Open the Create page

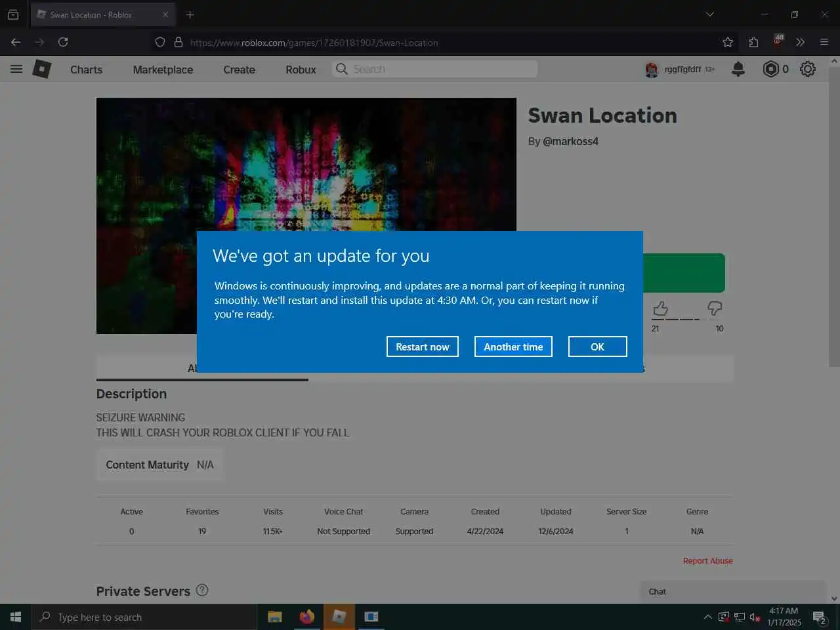(x=239, y=70)
